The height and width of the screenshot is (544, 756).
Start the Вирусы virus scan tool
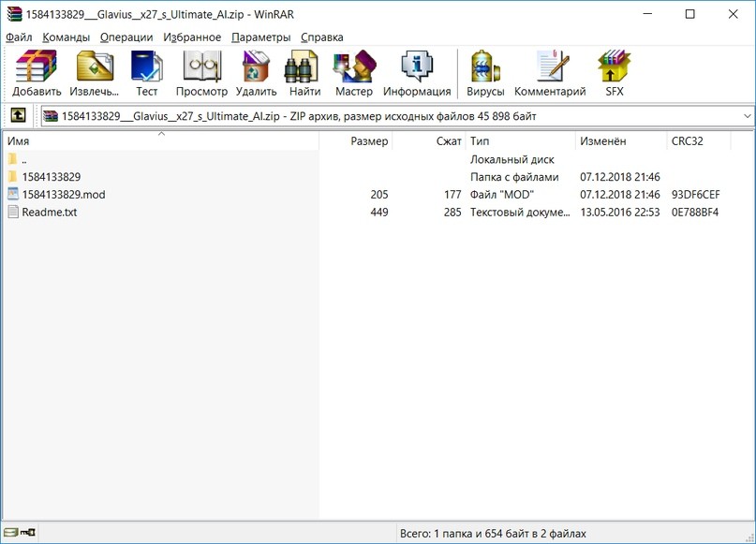[x=485, y=74]
